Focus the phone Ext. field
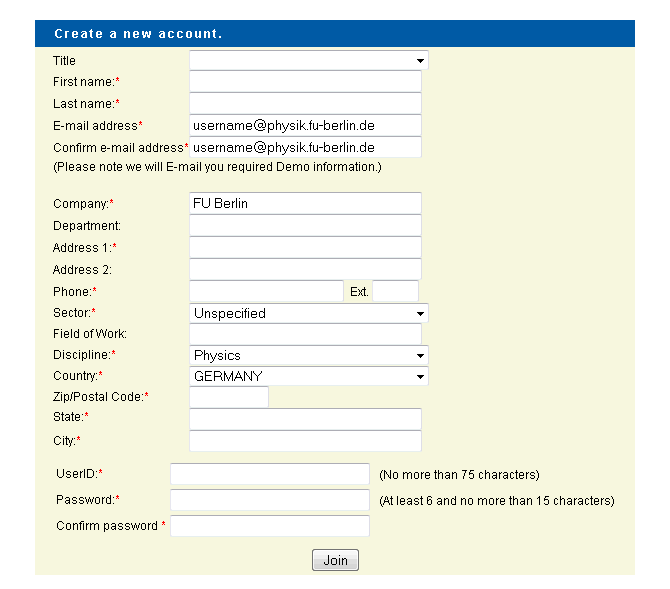Viewport: 670px width, 589px height. tap(396, 292)
